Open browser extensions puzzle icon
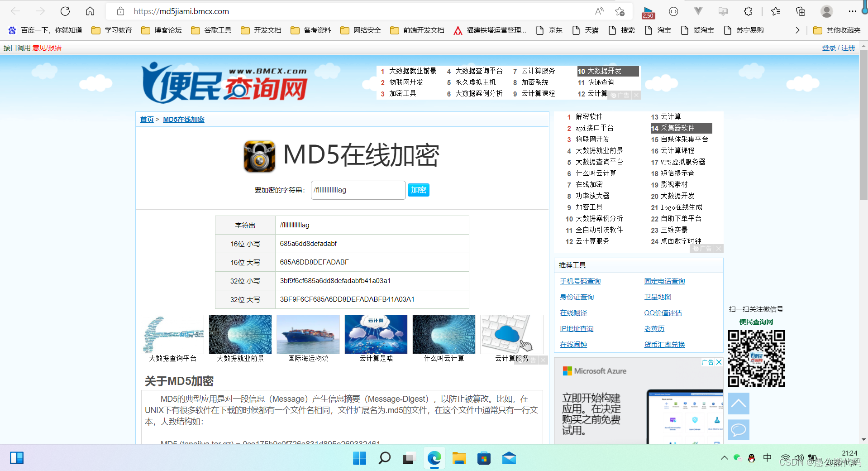Image resolution: width=868 pixels, height=471 pixels. click(748, 11)
